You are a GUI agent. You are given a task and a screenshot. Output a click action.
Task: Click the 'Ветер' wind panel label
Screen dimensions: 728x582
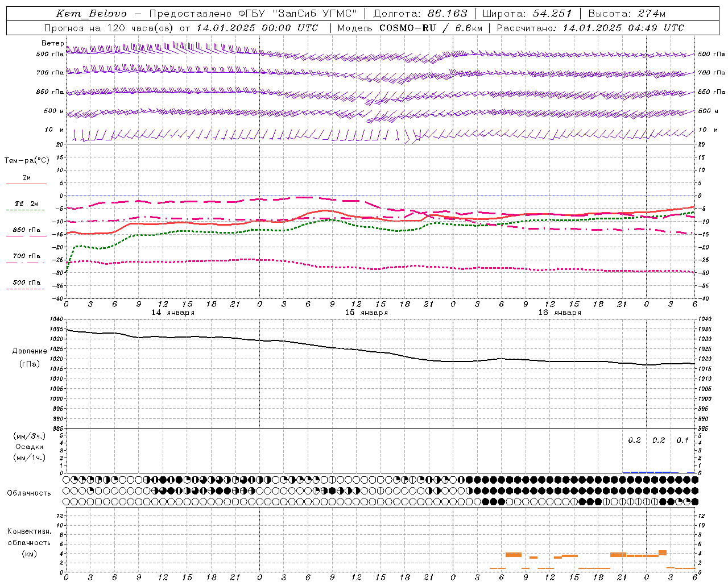[x=53, y=43]
